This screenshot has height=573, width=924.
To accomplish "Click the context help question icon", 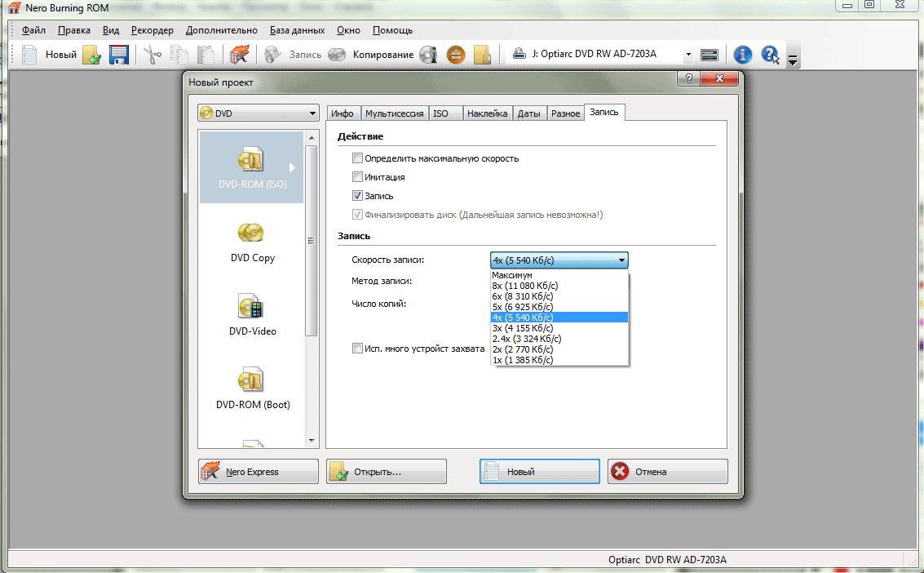I will coord(770,54).
